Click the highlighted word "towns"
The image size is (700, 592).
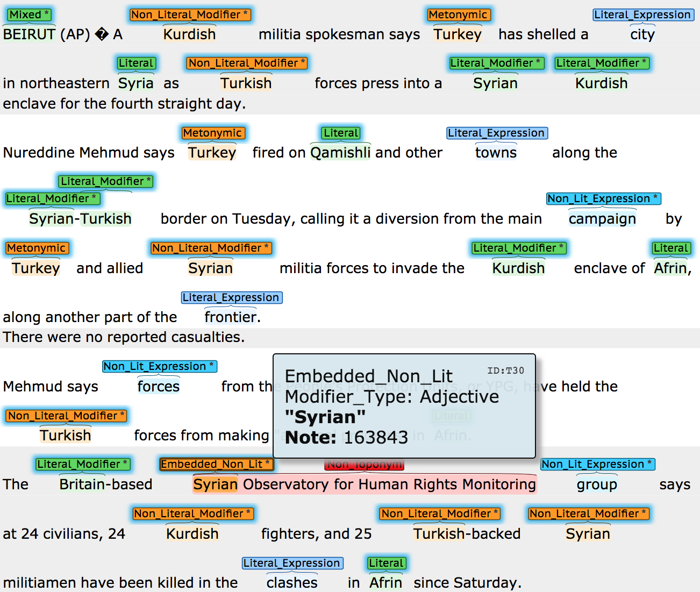[x=496, y=153]
